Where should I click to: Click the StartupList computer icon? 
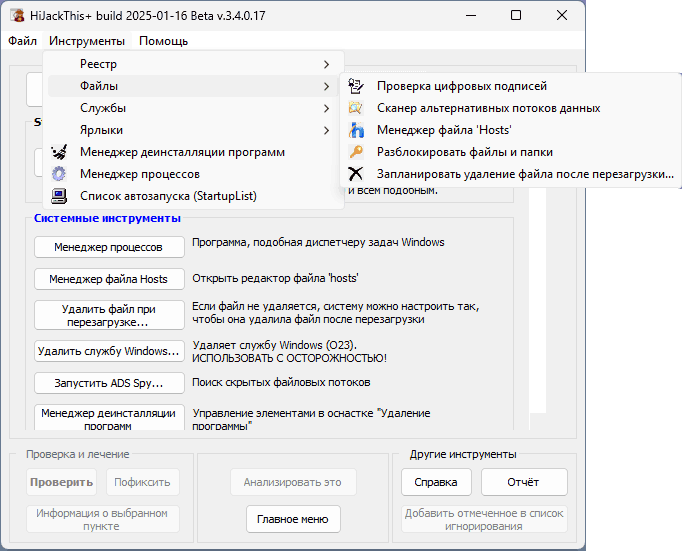(x=59, y=196)
